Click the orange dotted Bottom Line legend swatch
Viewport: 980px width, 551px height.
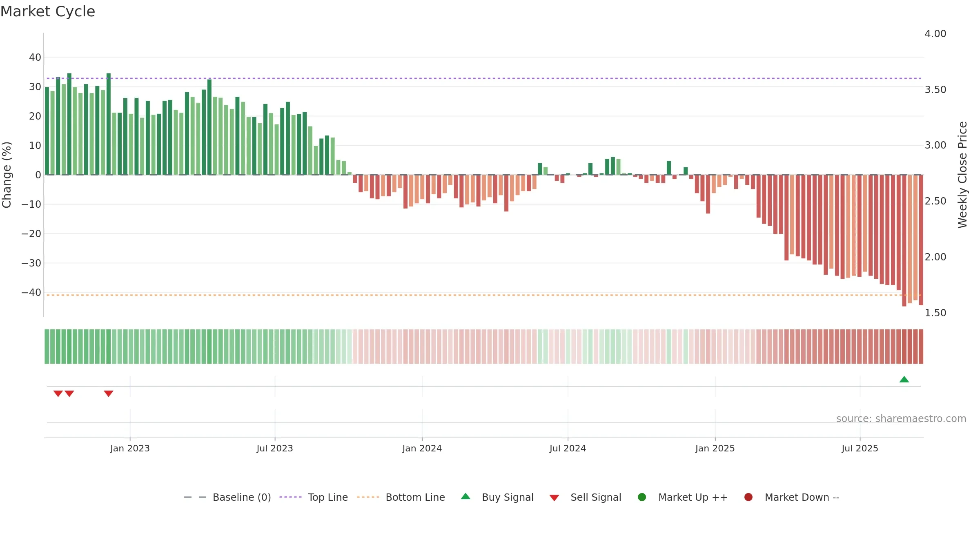tap(368, 497)
